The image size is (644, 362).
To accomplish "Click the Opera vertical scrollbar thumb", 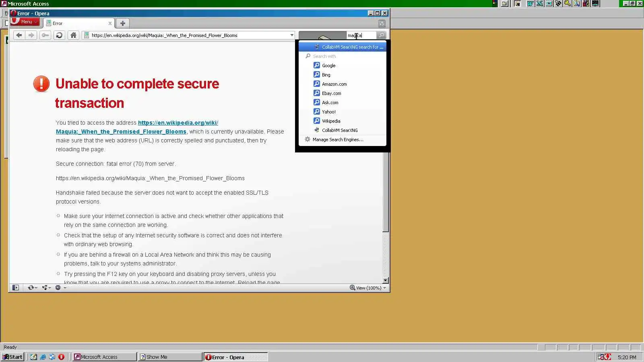I will pos(386,192).
